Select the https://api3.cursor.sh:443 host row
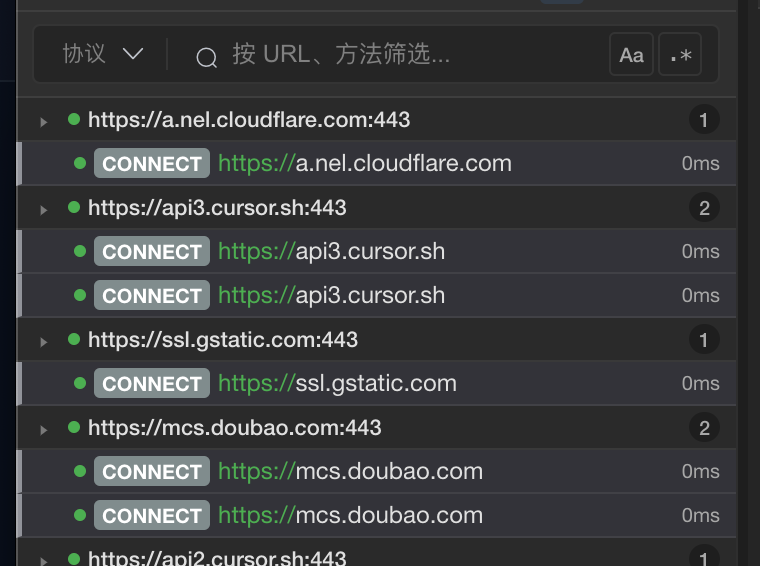 coord(377,207)
